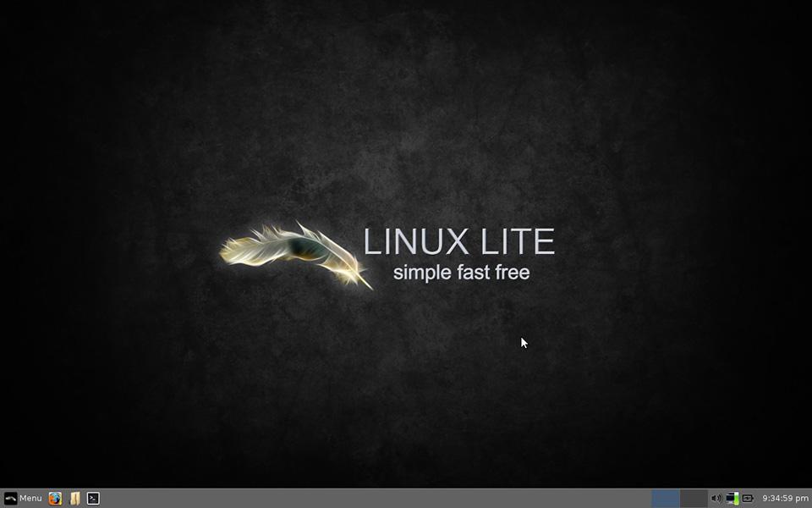Image resolution: width=812 pixels, height=508 pixels.
Task: Click an empty area of the desktop
Action: pos(156,130)
